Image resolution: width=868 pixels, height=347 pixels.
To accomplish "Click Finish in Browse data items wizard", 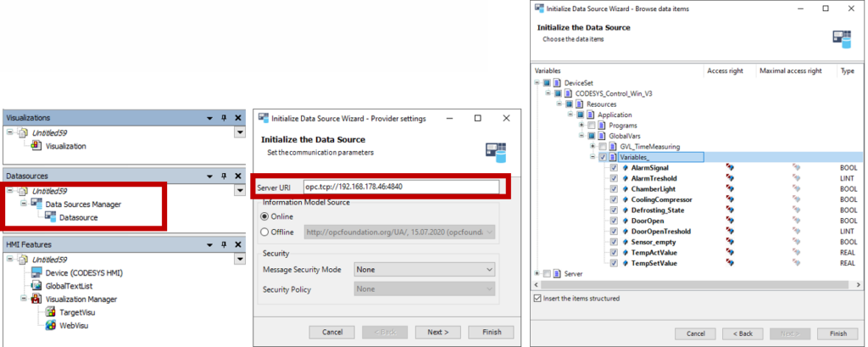I will pos(837,333).
